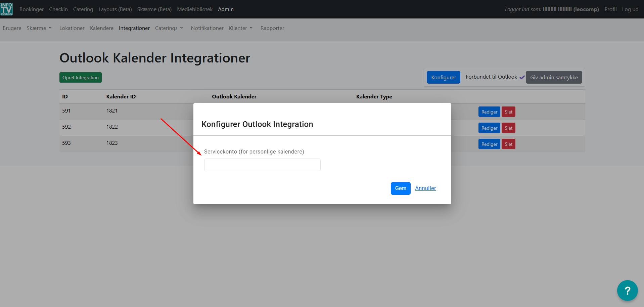Click Rediger for integration 591
This screenshot has height=307, width=644.
[489, 112]
